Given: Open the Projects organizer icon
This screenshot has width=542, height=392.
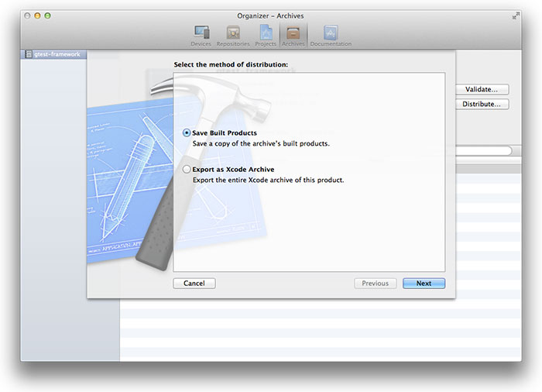Looking at the screenshot, I should coord(266,35).
